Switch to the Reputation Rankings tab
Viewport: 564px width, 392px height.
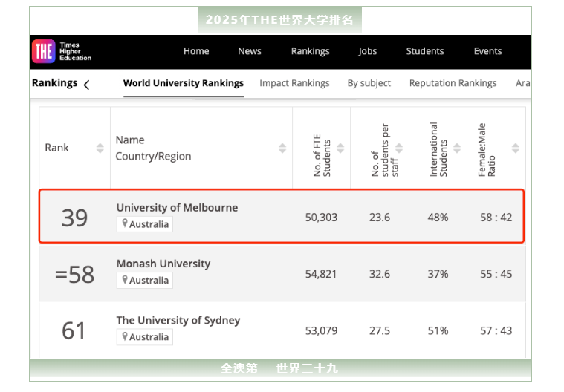pos(453,83)
